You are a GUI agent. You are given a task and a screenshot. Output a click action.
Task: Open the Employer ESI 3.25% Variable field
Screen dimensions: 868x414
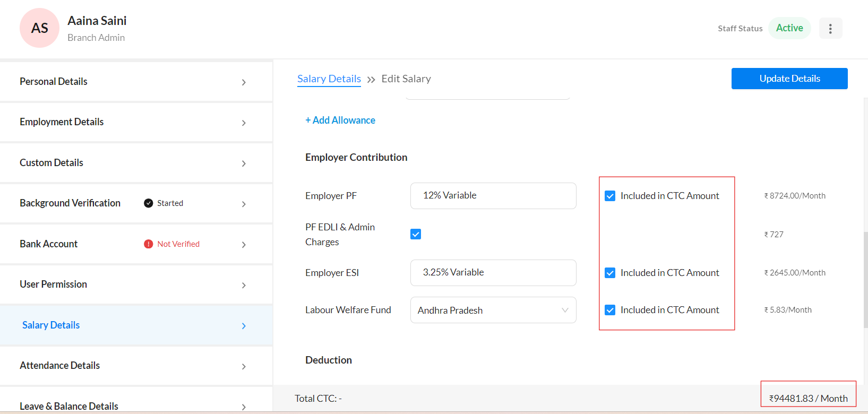(x=493, y=273)
